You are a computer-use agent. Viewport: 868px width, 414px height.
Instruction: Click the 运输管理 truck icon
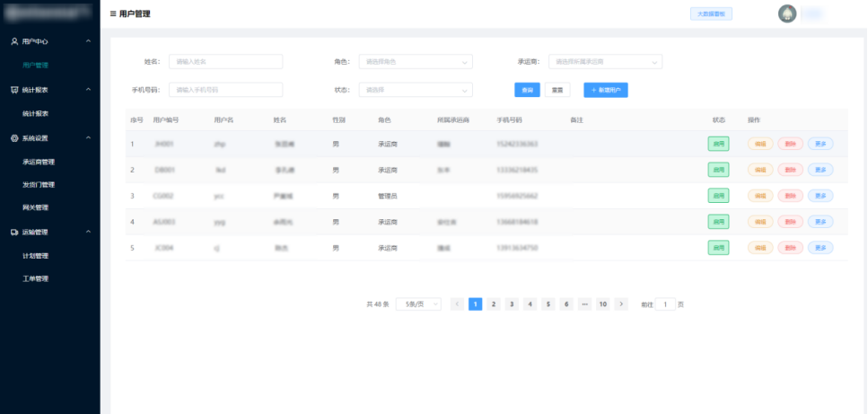tap(14, 232)
